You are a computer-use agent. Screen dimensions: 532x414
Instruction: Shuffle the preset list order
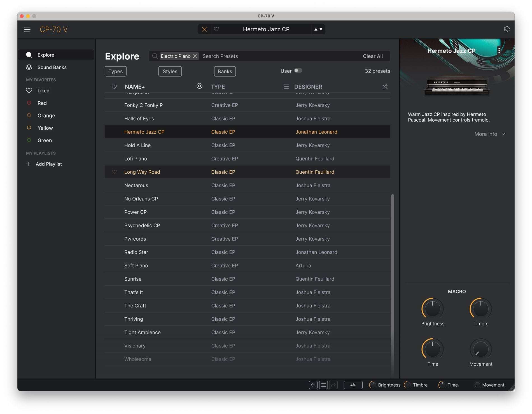tap(385, 87)
